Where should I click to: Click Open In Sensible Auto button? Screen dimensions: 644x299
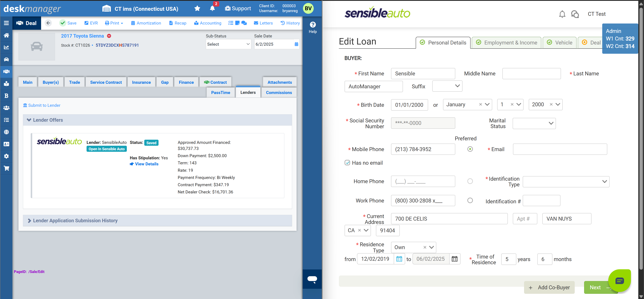(107, 149)
